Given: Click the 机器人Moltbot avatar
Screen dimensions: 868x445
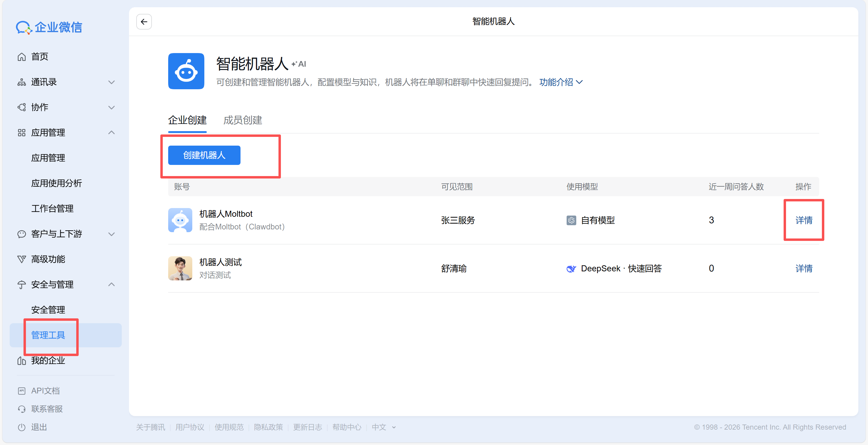Looking at the screenshot, I should click(x=180, y=220).
